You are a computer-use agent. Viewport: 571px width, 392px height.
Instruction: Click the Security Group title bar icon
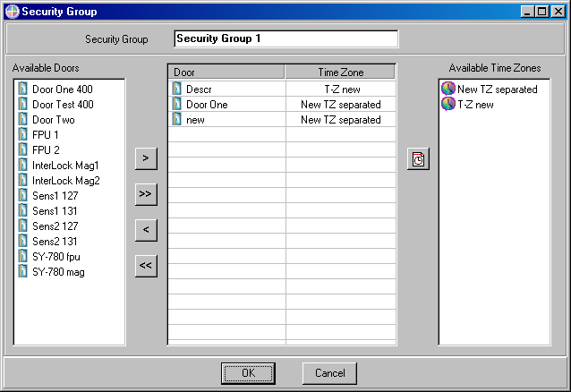click(12, 12)
